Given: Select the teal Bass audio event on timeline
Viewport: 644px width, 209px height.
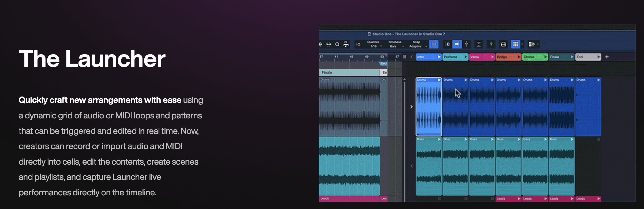Looking at the screenshot, I should (x=349, y=166).
